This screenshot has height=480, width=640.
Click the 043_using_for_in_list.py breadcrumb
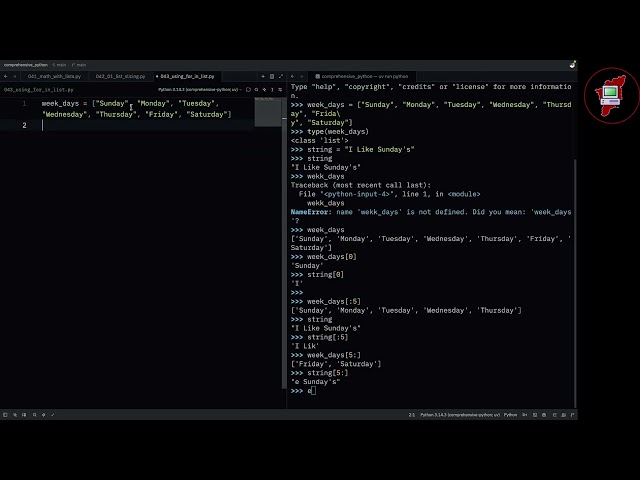[x=38, y=89]
